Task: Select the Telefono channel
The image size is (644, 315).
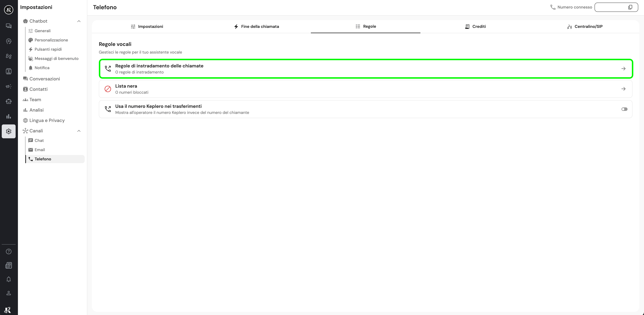Action: (55, 159)
